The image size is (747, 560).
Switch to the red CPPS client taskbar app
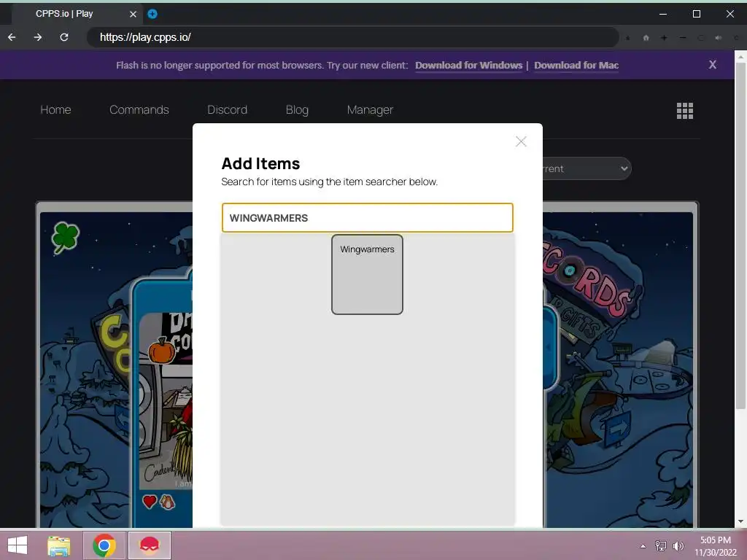tap(149, 545)
